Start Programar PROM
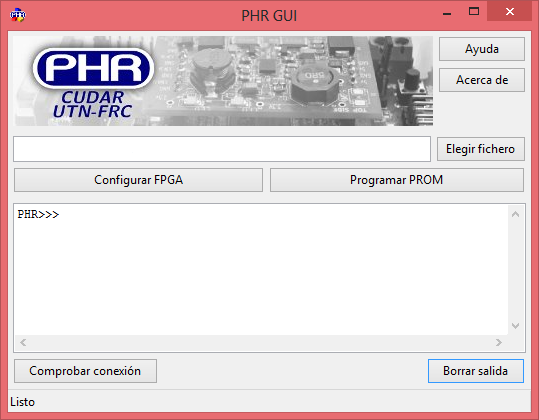 pos(397,180)
